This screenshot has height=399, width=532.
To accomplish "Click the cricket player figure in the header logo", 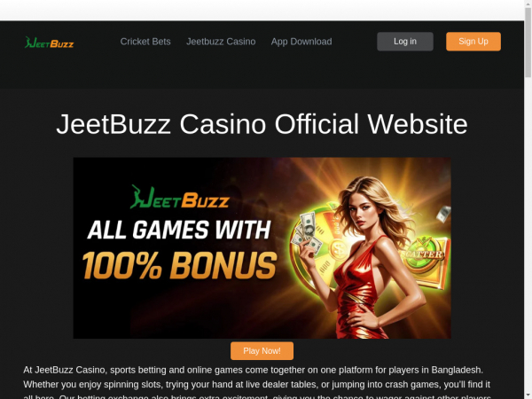I will (x=28, y=42).
